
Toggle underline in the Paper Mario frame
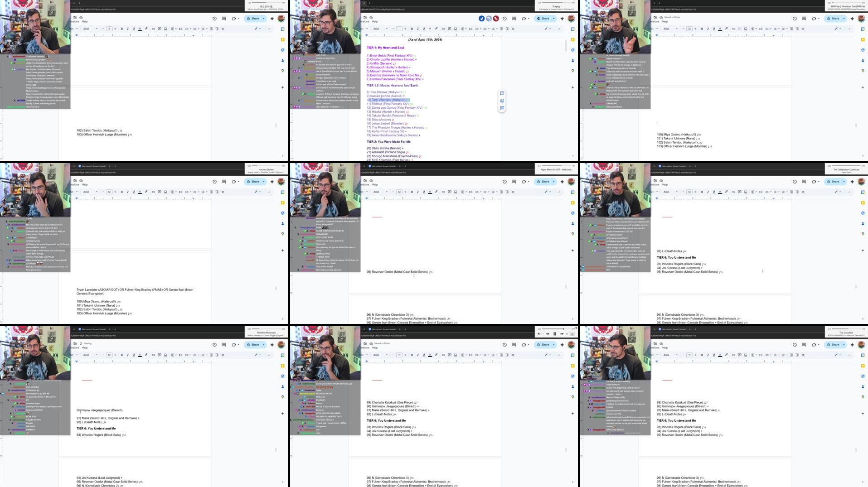[423, 192]
